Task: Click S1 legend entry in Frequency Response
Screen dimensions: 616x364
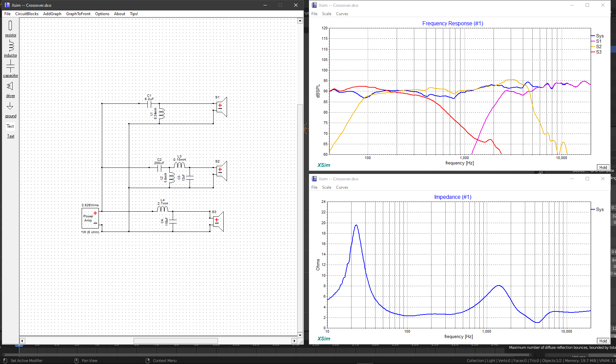Action: [x=596, y=41]
